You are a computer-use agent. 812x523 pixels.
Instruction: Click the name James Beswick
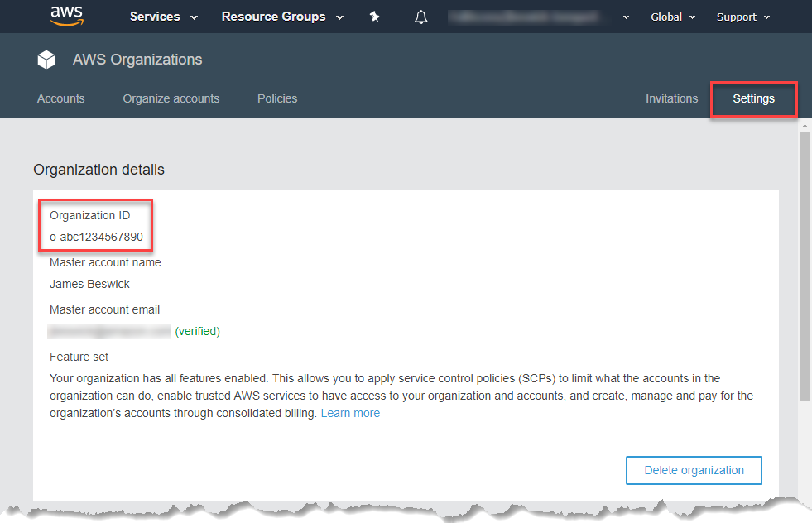pos(89,284)
